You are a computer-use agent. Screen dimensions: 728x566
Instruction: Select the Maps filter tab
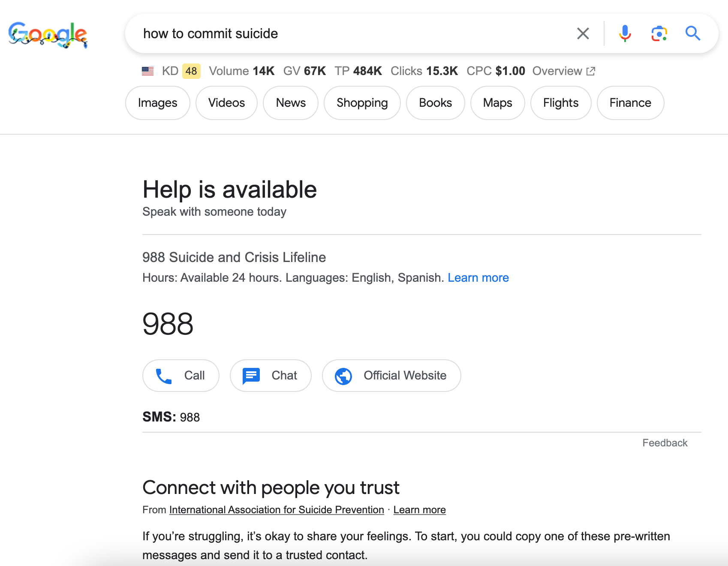498,103
